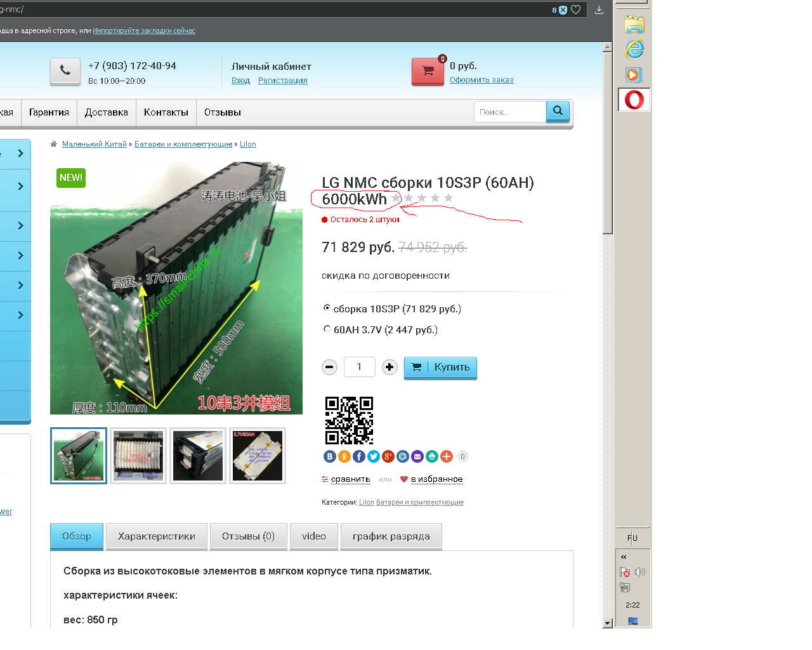Share via VKontakte icon
This screenshot has width=812, height=650.
click(329, 456)
